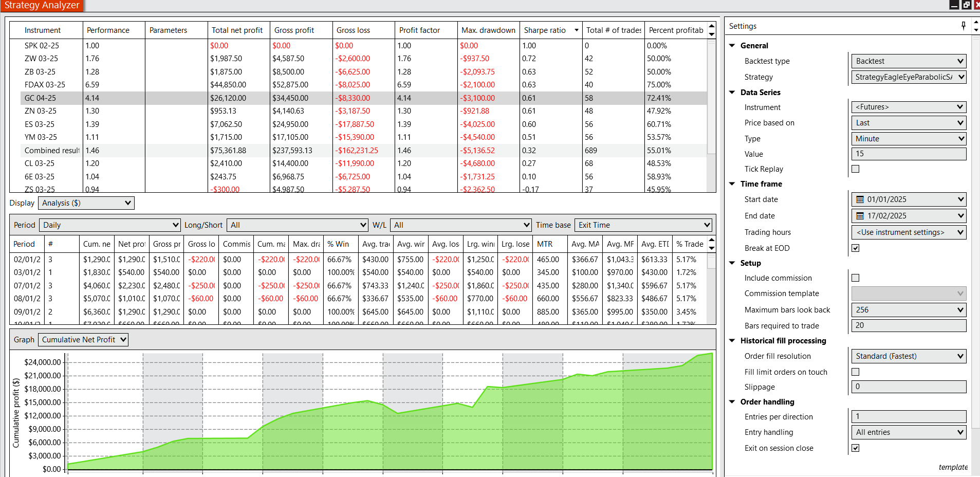Click the pin icon in Settings panel
Image resolution: width=980 pixels, height=477 pixels.
[964, 26]
